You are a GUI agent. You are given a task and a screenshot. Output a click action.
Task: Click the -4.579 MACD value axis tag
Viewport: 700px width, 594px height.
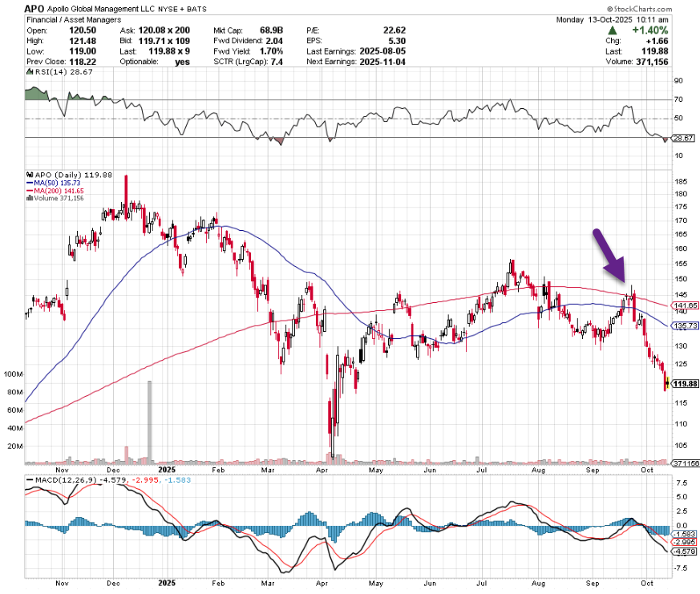(685, 552)
